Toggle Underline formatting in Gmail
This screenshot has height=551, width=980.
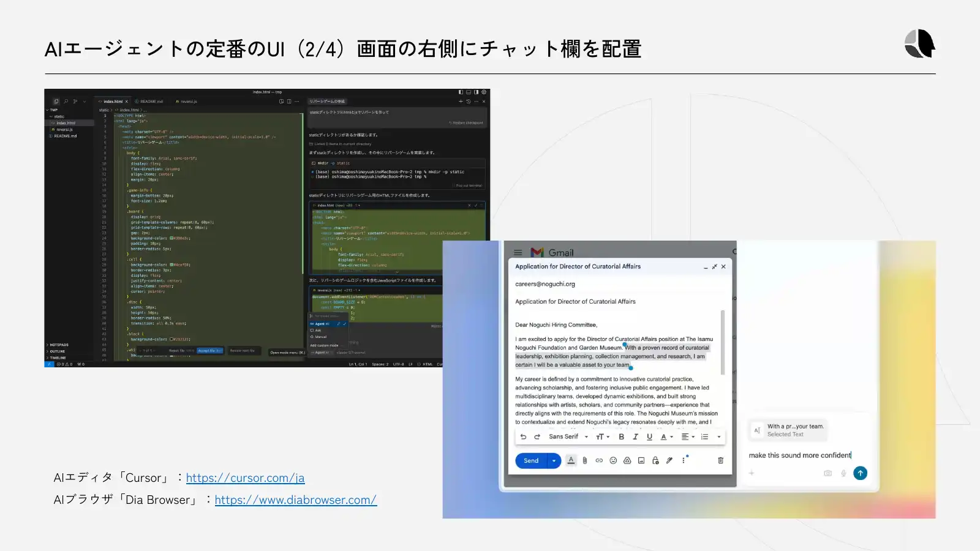coord(649,437)
